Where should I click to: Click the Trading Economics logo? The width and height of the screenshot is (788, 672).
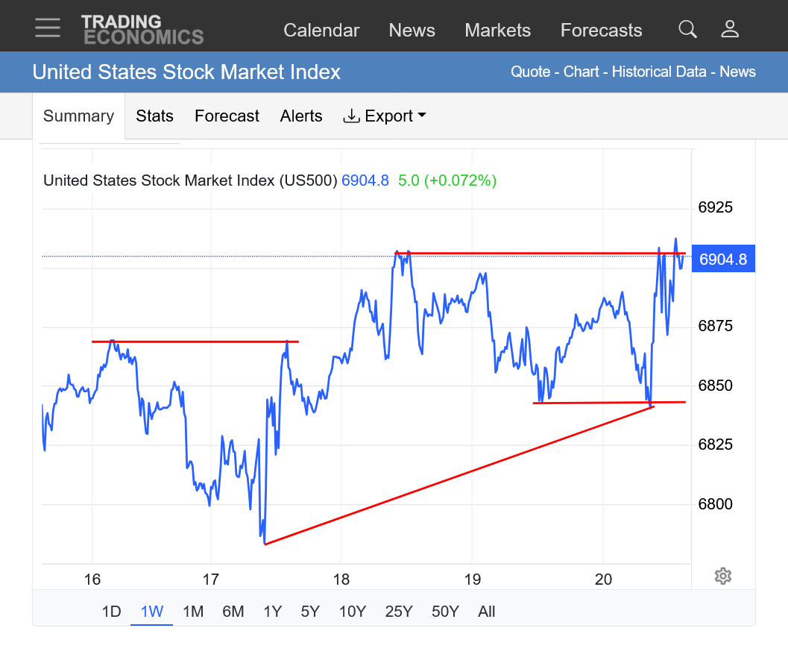[x=142, y=30]
